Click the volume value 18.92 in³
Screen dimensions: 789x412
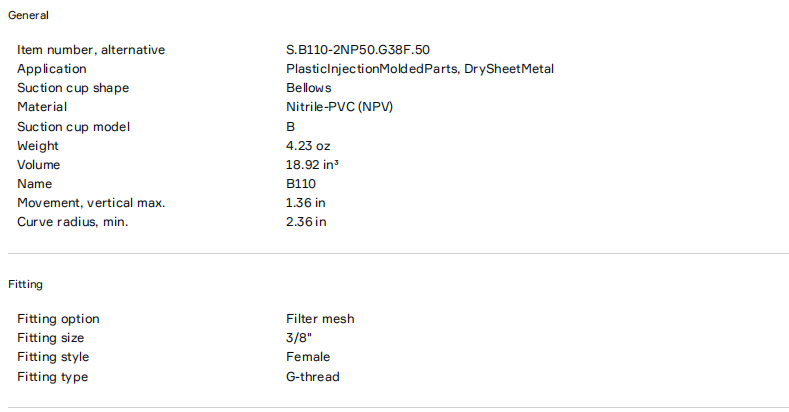(312, 165)
